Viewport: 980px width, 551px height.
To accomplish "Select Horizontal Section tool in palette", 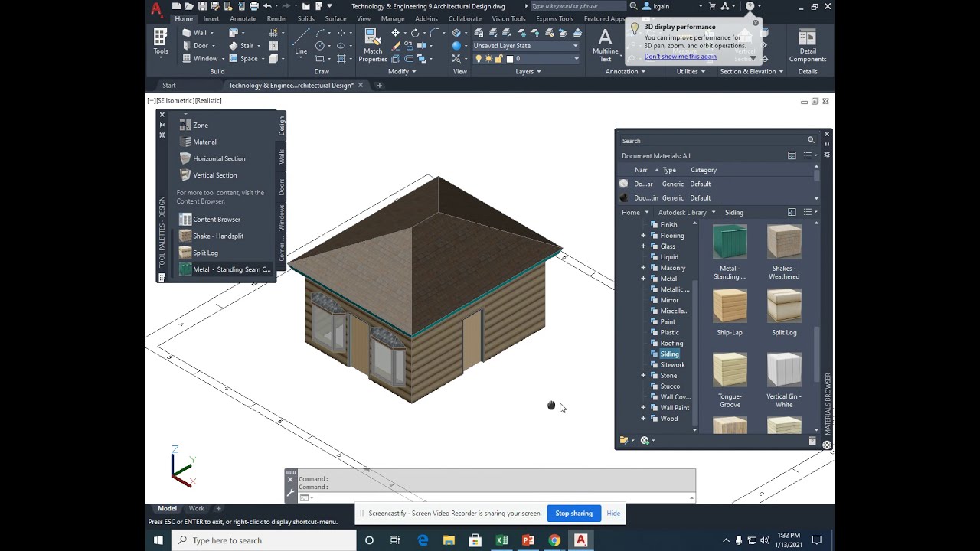I will [x=212, y=158].
